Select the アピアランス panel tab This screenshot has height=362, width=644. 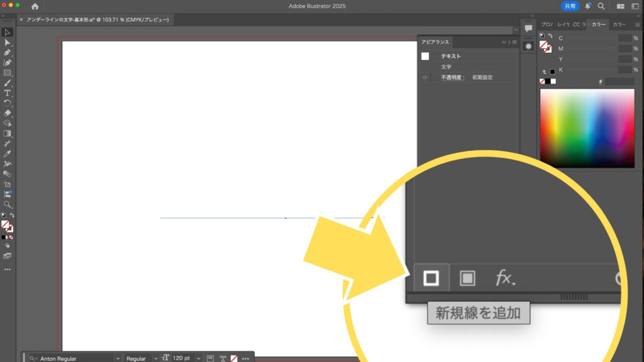tap(435, 42)
